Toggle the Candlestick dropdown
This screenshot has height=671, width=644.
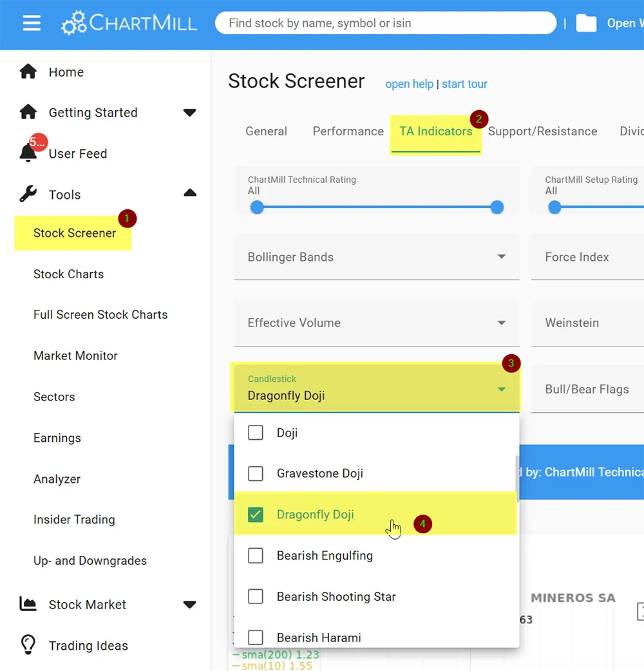pos(377,388)
